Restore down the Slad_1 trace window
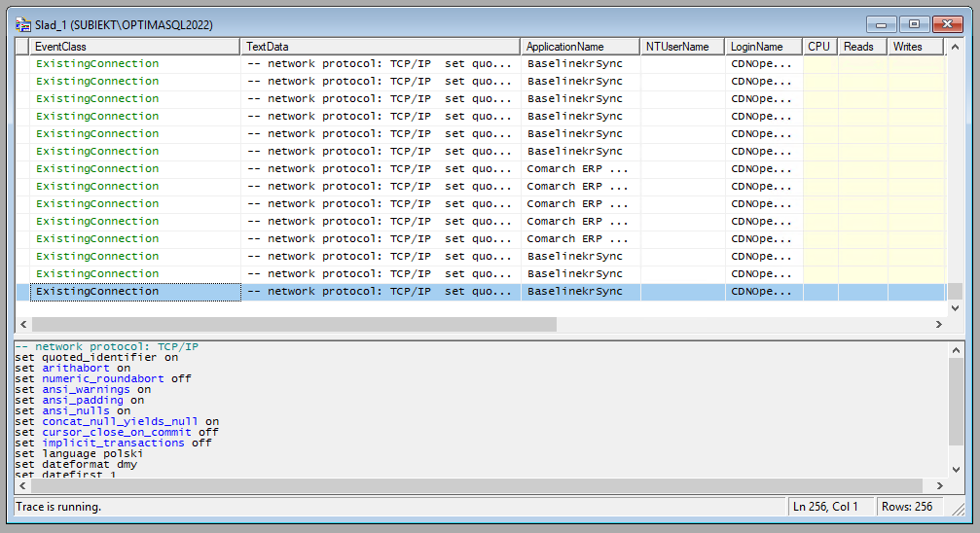Image resolution: width=980 pixels, height=533 pixels. point(915,24)
